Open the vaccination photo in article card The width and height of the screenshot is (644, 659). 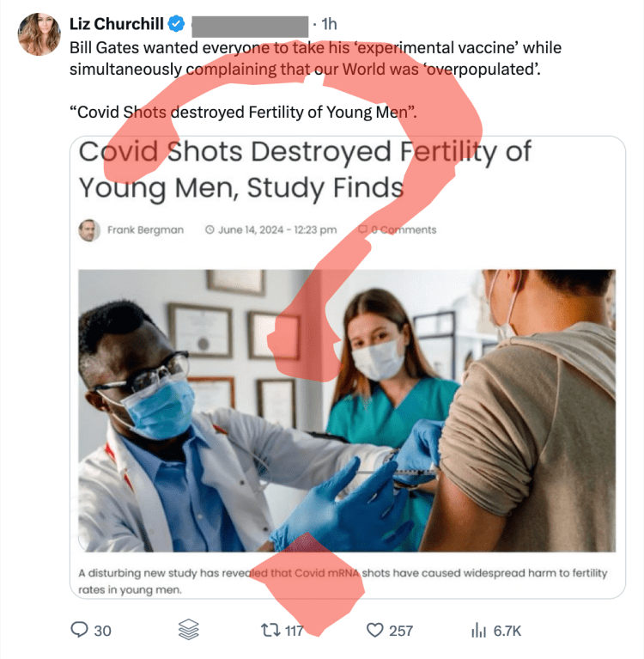[x=347, y=411]
